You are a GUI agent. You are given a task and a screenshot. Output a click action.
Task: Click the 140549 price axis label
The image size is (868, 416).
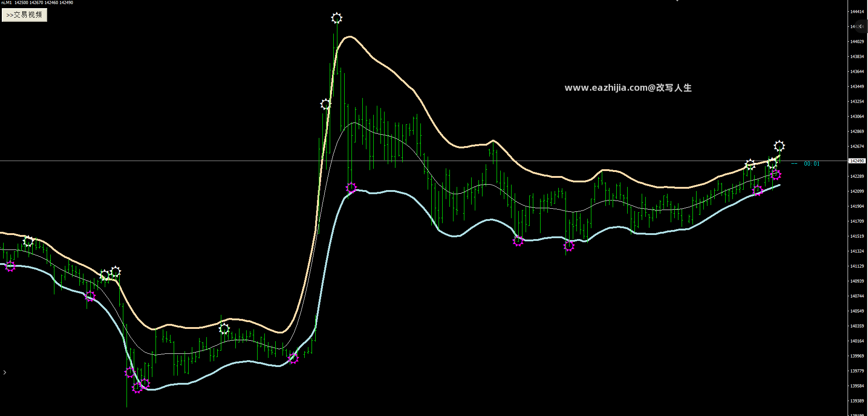[x=857, y=311]
